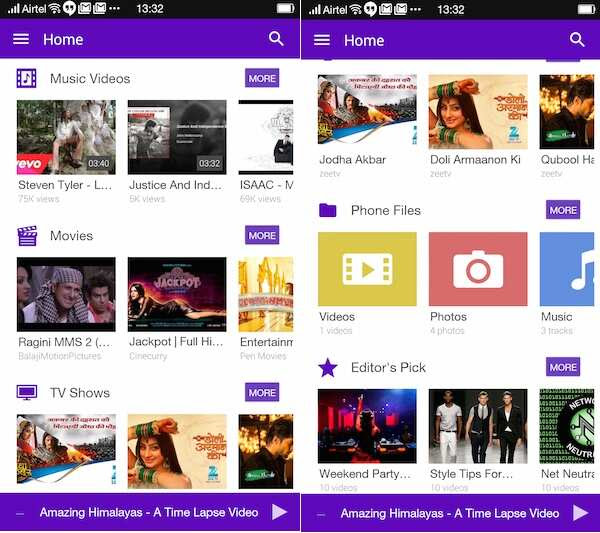Click 'Editor's Pick' section title
The width and height of the screenshot is (600, 533).
point(388,367)
